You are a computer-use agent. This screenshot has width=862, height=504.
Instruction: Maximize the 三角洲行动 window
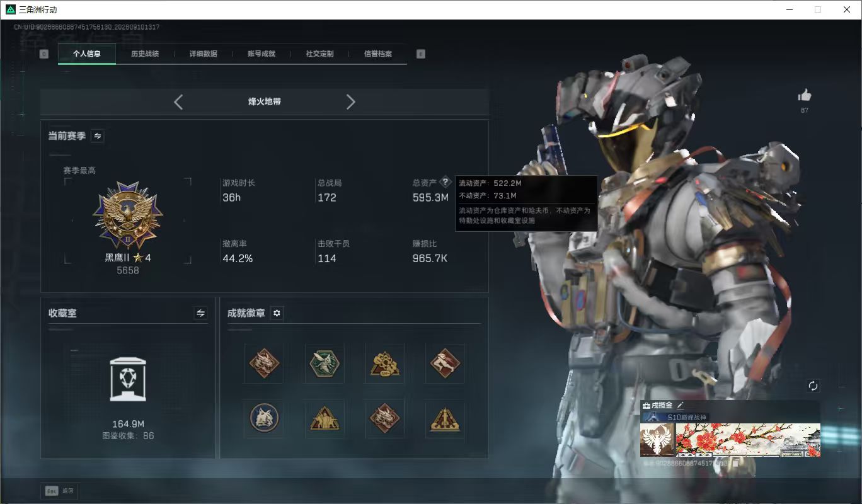coord(818,9)
